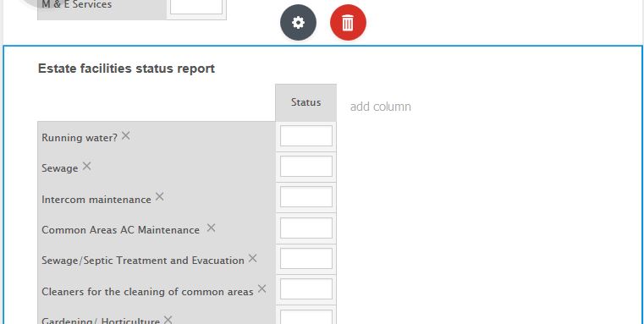Click the Status field for Sewage
Image resolution: width=644 pixels, height=324 pixels.
click(x=306, y=167)
